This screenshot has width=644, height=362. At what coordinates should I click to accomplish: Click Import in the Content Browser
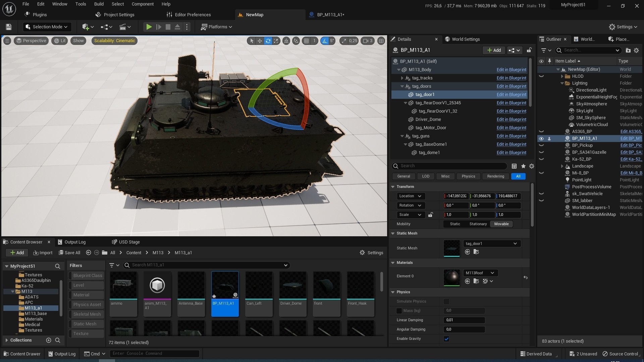pyautogui.click(x=43, y=253)
